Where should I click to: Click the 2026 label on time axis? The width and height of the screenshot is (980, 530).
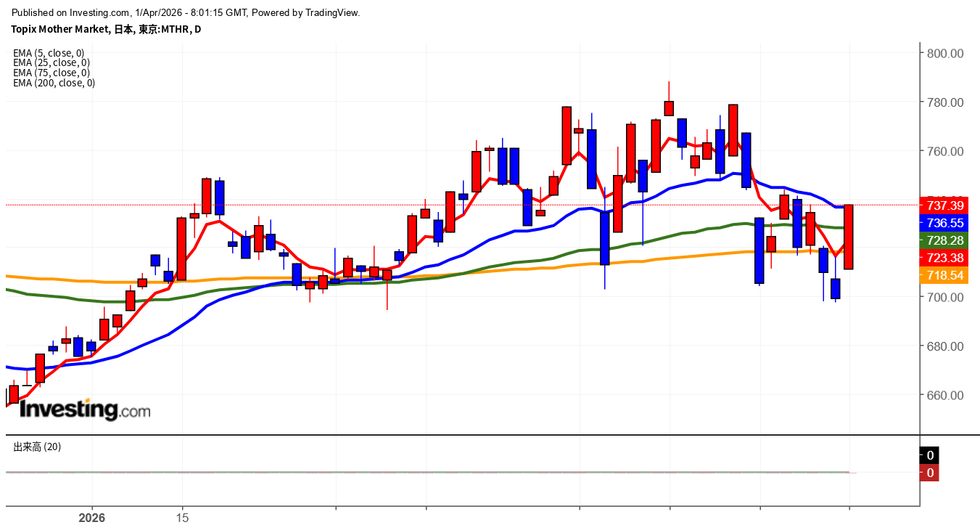coord(92,518)
